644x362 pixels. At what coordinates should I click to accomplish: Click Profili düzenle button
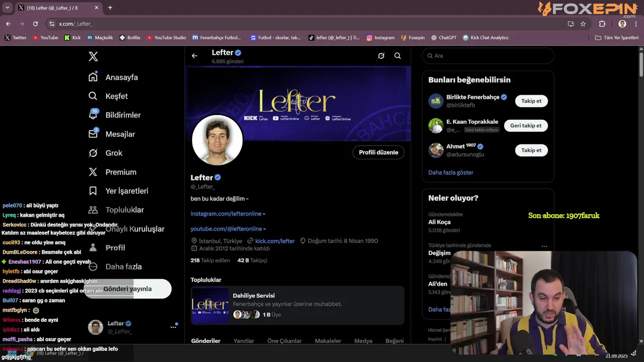click(x=378, y=152)
